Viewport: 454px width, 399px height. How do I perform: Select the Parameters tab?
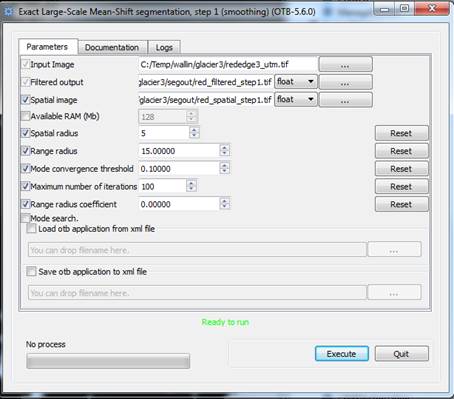tap(47, 47)
